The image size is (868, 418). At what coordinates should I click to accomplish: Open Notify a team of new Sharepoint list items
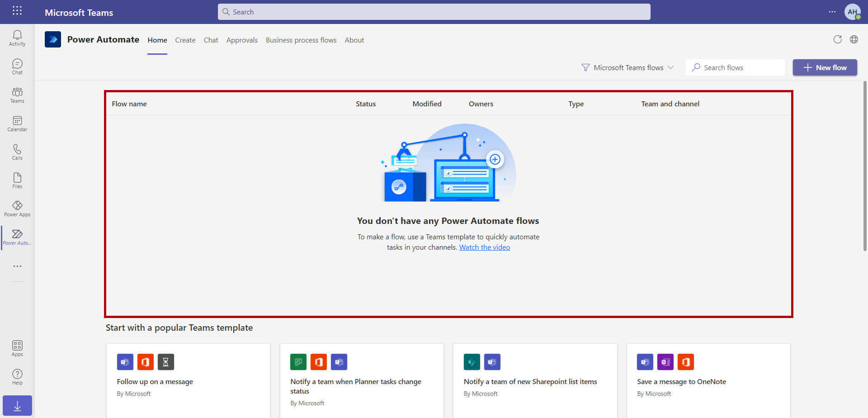pyautogui.click(x=535, y=380)
